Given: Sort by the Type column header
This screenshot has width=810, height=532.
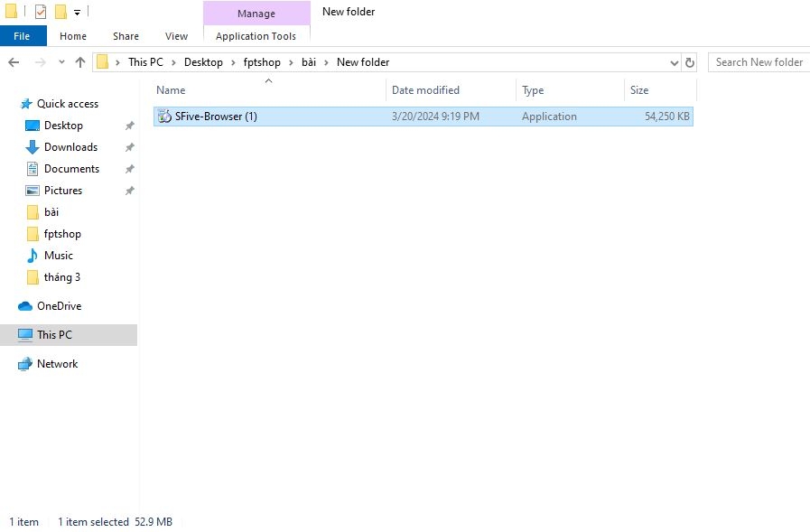Looking at the screenshot, I should click(570, 90).
